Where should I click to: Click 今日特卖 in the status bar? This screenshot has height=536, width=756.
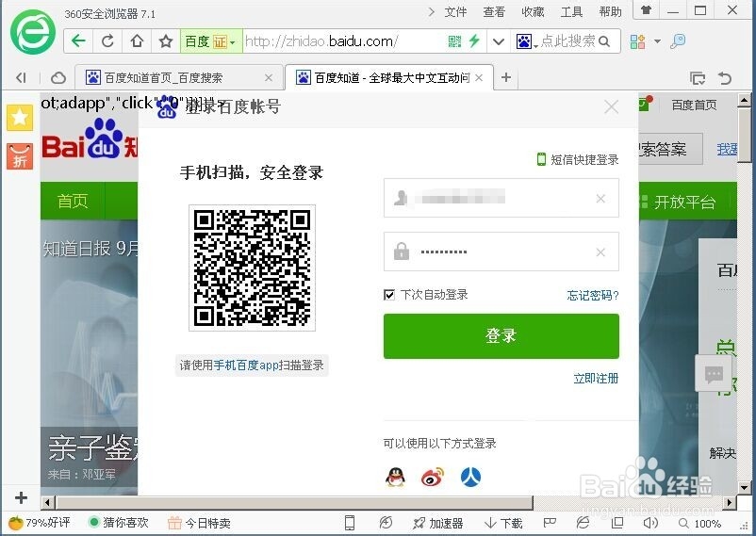[x=199, y=523]
